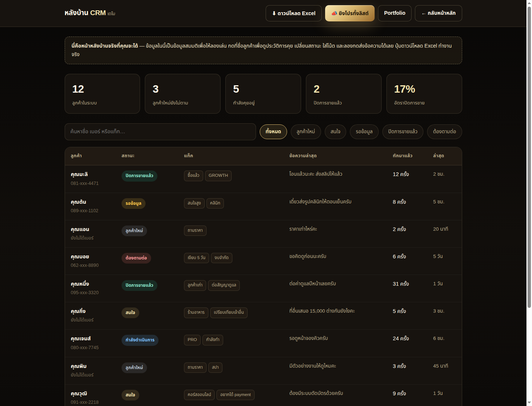Click the 3 ลูกค้าใหม่ยังไม่ตาม stat card
This screenshot has width=532, height=406.
[183, 94]
